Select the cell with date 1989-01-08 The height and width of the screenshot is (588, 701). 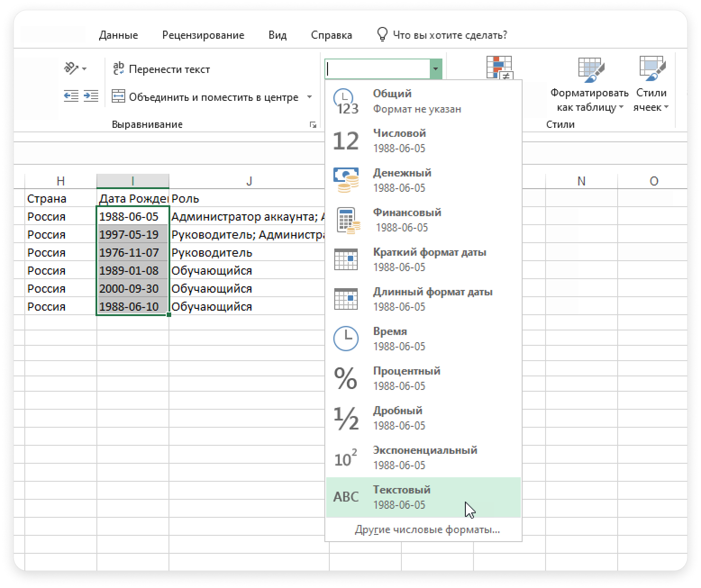click(133, 270)
